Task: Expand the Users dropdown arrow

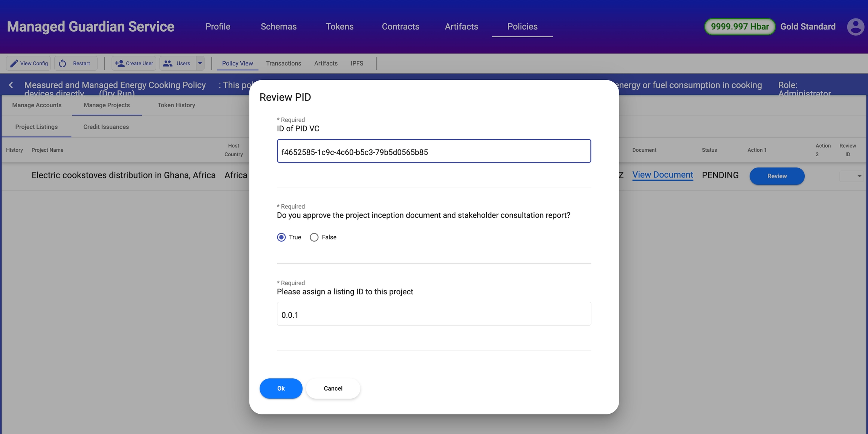Action: (x=200, y=63)
